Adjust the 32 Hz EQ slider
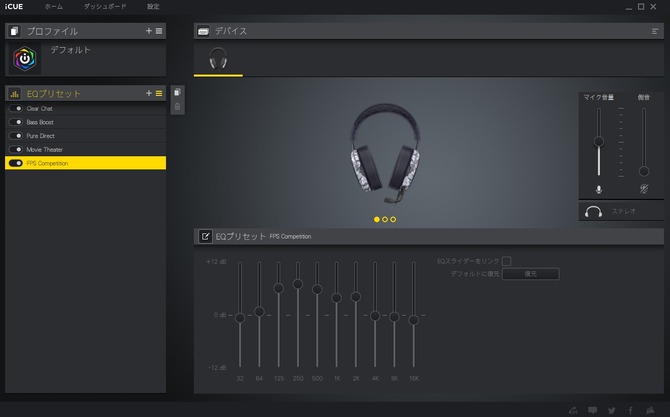Viewport: 670px width, 417px height. [x=240, y=317]
